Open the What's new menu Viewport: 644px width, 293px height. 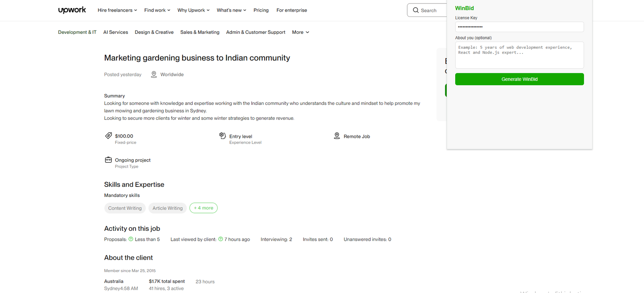tap(231, 10)
